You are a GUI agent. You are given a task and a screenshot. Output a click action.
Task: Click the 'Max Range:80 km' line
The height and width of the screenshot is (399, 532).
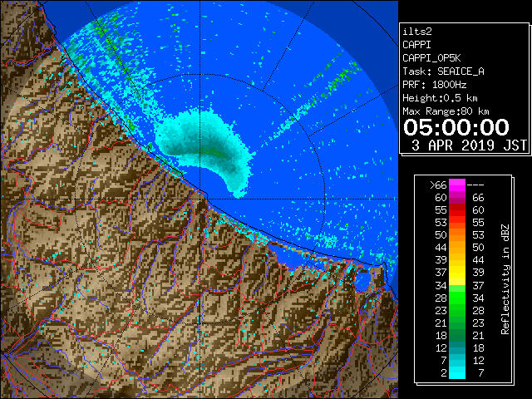tap(446, 111)
